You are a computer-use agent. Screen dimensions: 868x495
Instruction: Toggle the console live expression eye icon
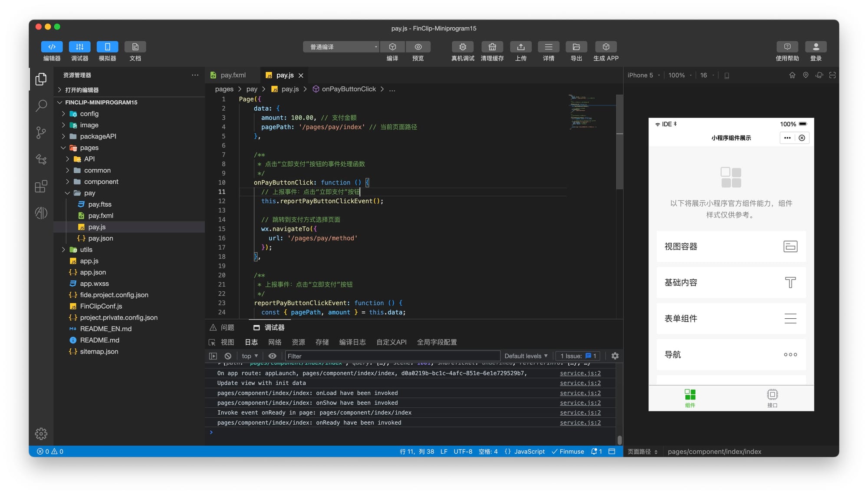coord(272,356)
